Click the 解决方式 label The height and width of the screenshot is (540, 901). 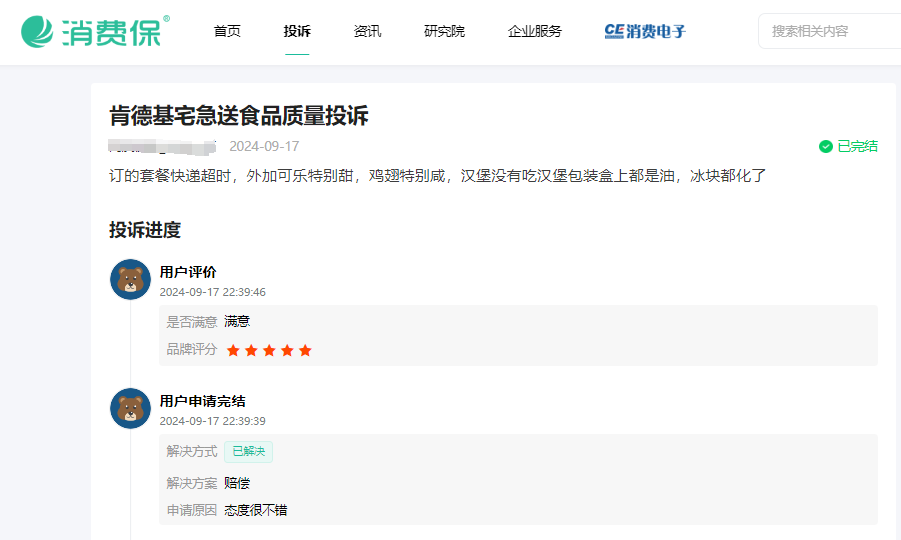click(x=191, y=452)
